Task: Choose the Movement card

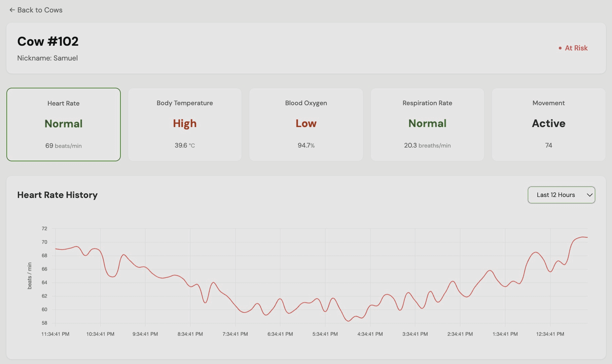Action: 549,124
